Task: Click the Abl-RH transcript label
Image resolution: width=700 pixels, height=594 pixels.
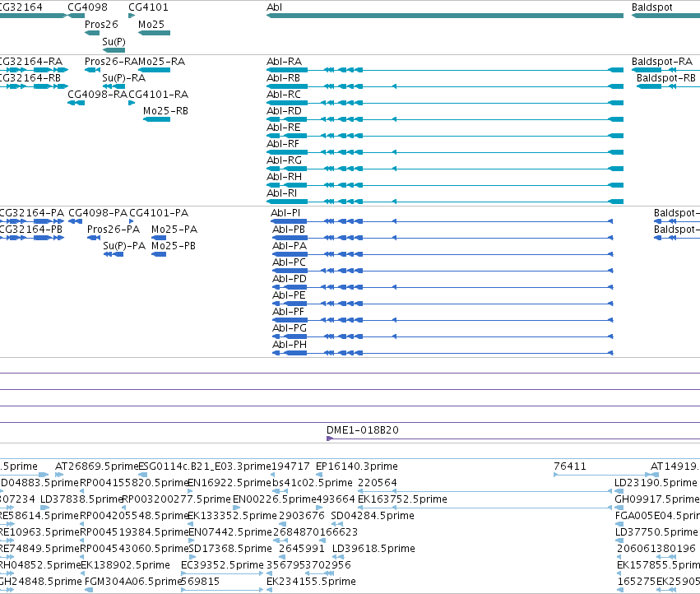Action: coord(284,176)
